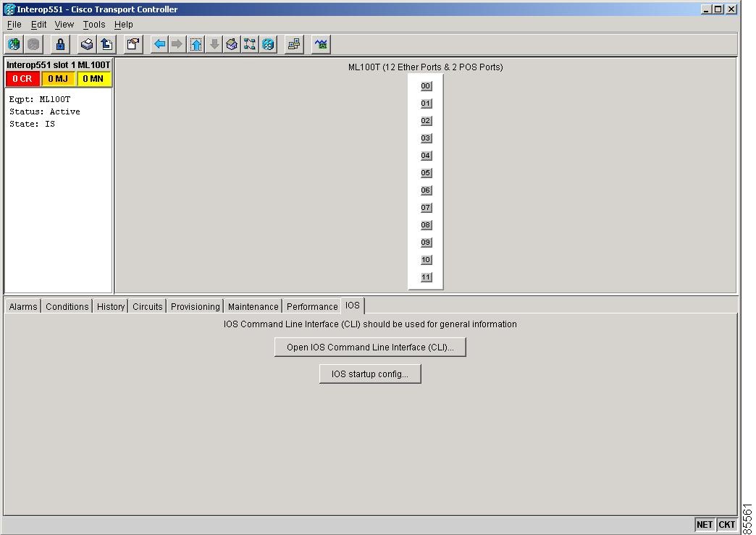
Task: Open the performance graph chart icon
Action: coord(319,44)
